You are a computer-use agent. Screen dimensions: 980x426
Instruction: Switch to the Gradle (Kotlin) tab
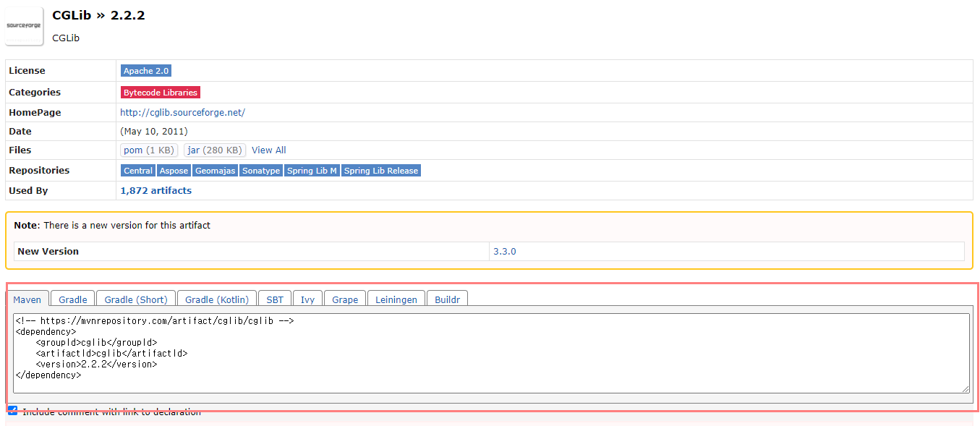(217, 299)
